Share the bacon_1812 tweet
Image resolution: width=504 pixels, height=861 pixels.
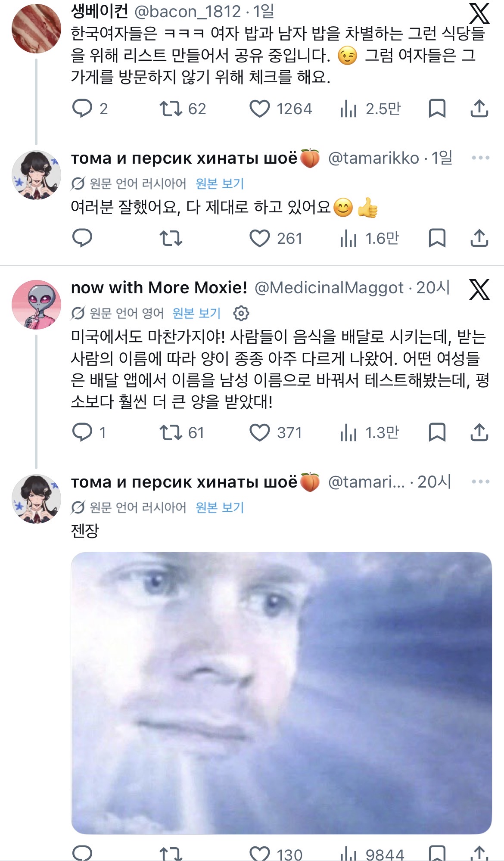[479, 109]
